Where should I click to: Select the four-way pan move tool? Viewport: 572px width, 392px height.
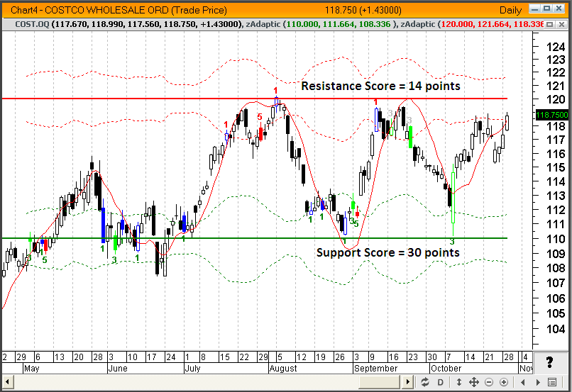pos(473,382)
